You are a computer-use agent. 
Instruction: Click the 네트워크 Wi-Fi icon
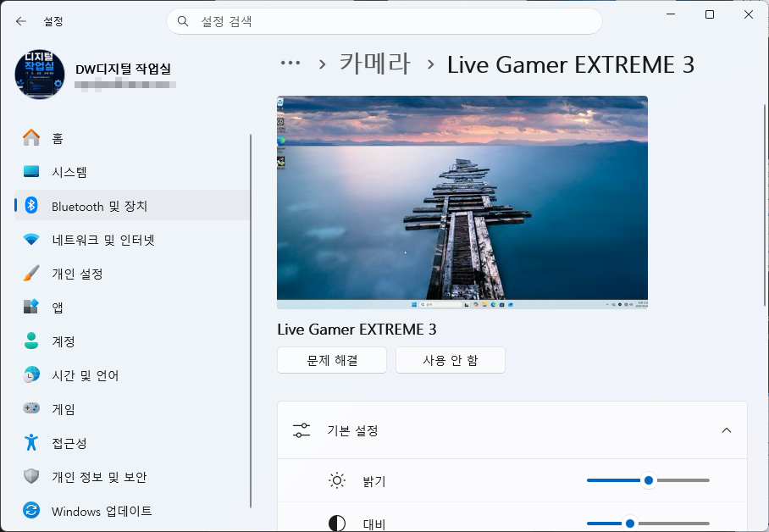point(31,240)
